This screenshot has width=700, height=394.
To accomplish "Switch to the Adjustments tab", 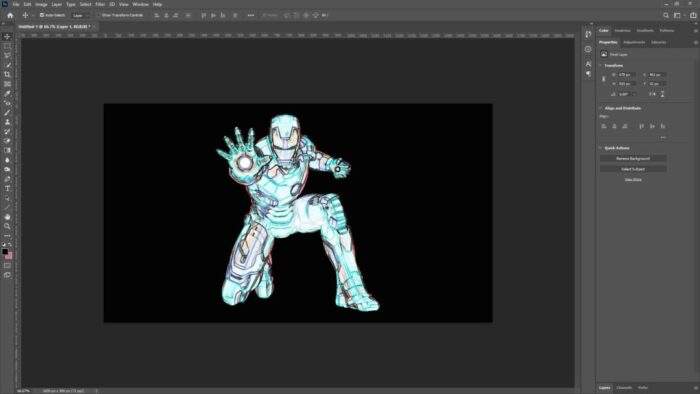I will pos(634,42).
